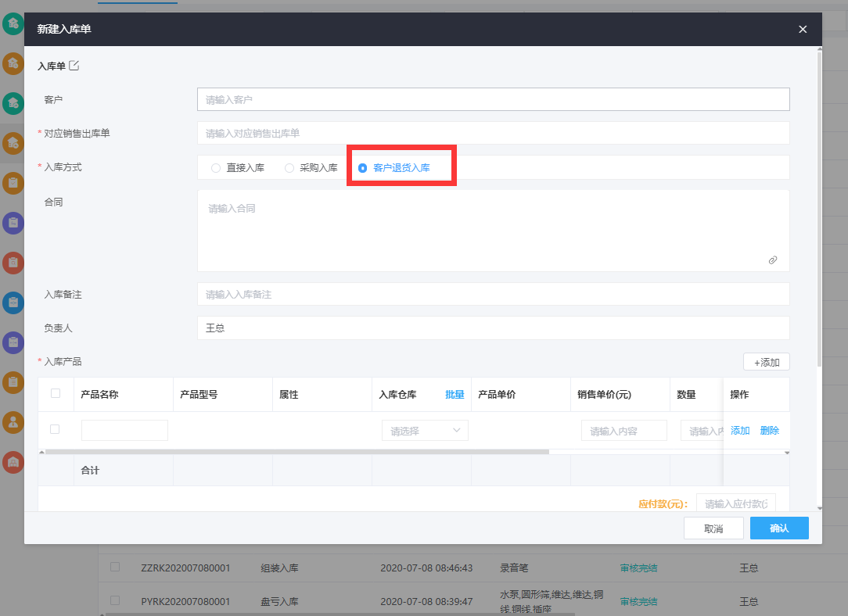Select the 客户退货入库 radio option
This screenshot has height=616, width=848.
(394, 168)
